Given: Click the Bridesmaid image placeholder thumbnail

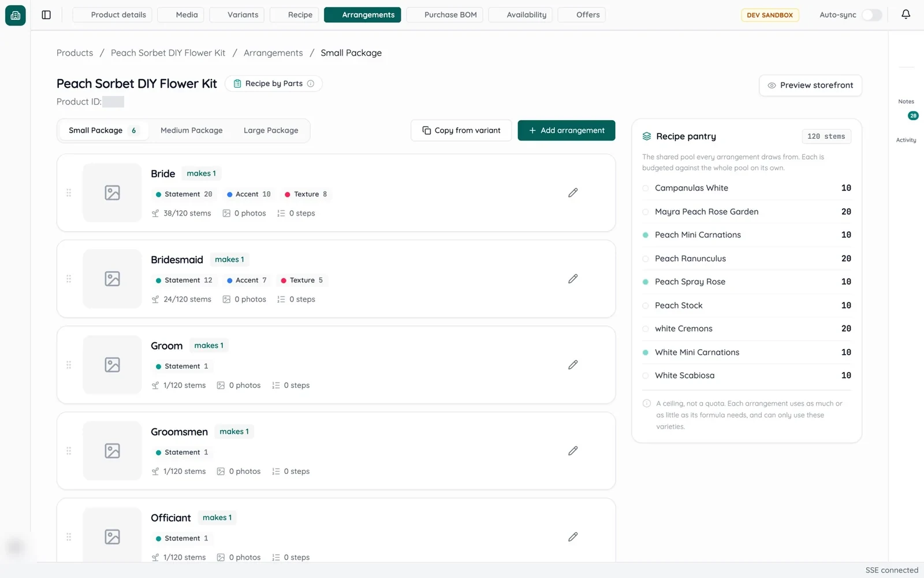Looking at the screenshot, I should [x=112, y=279].
